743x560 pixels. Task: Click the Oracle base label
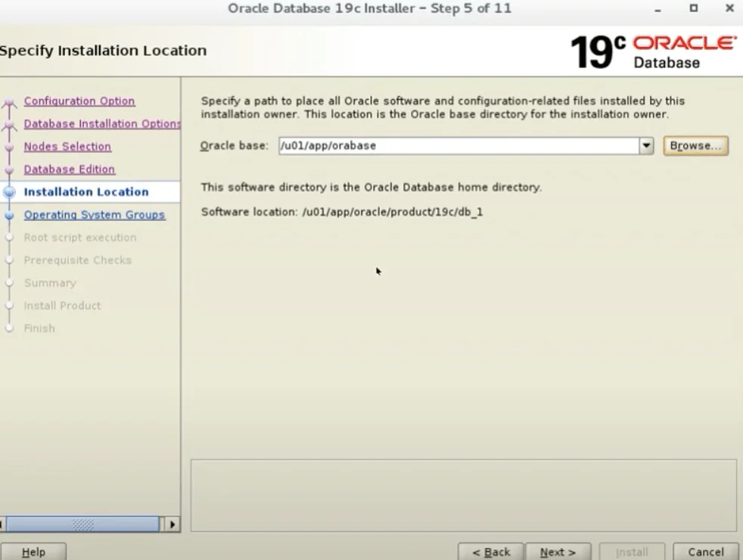coord(234,146)
